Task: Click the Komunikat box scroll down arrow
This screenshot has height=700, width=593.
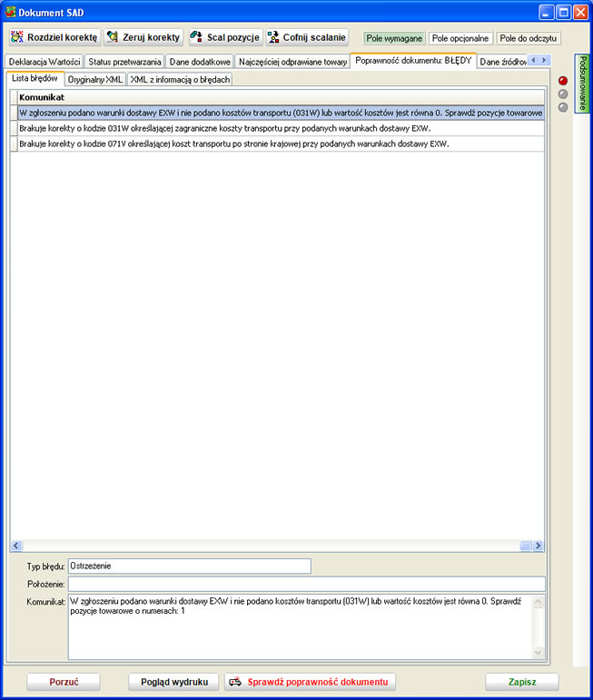Action: click(x=539, y=653)
